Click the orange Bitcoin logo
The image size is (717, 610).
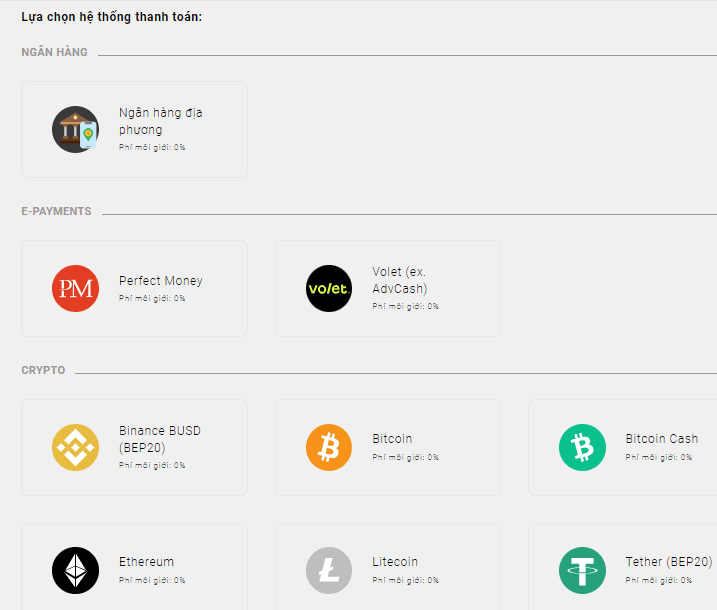tap(329, 447)
